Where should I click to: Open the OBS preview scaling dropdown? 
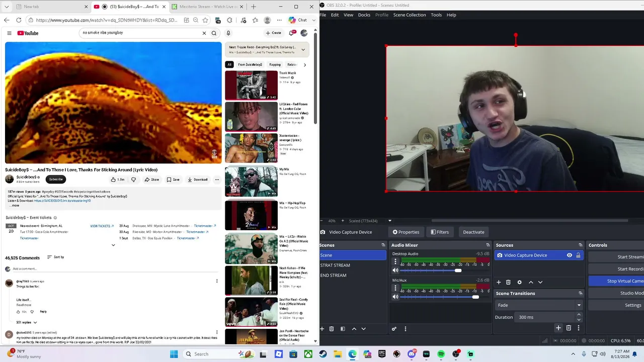click(389, 221)
